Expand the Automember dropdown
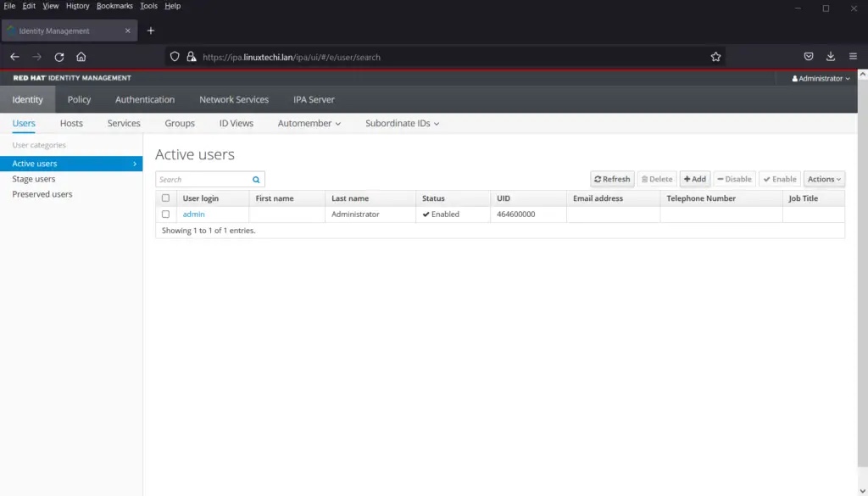This screenshot has height=496, width=868. click(x=309, y=123)
